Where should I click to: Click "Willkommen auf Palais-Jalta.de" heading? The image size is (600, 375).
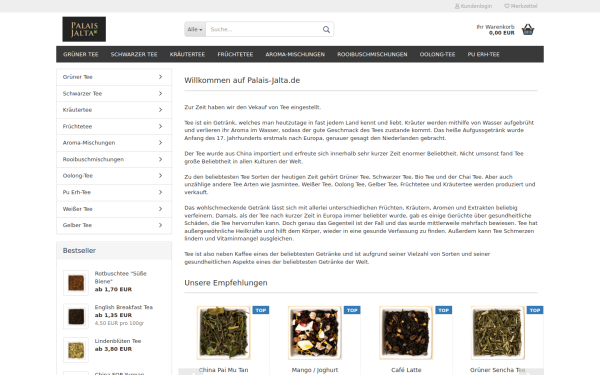(x=242, y=80)
